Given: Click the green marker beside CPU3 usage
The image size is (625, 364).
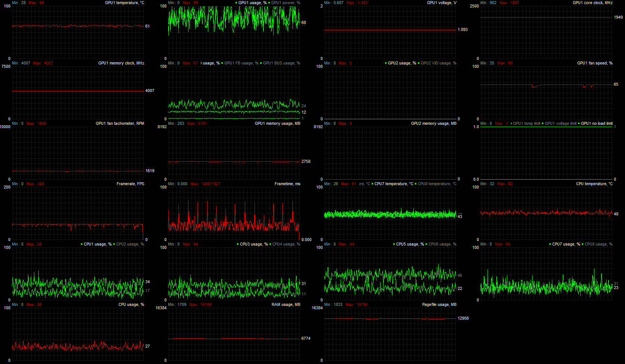Looking at the screenshot, I should (x=238, y=244).
